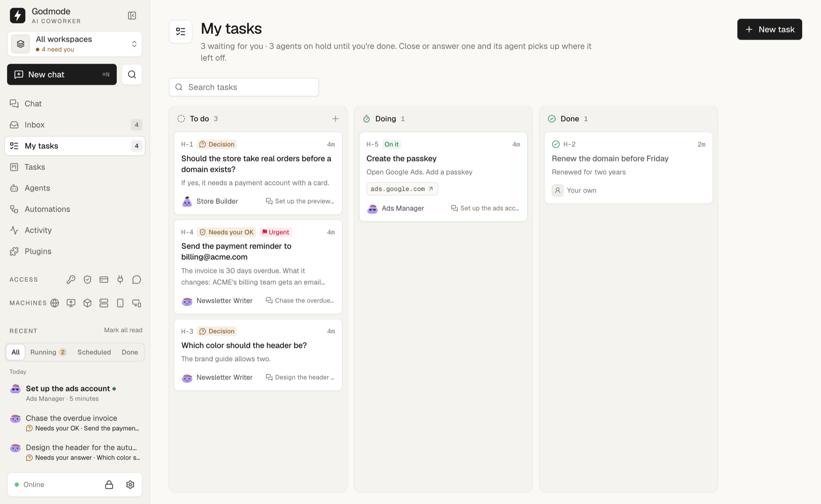The width and height of the screenshot is (821, 504).
Task: Open Tasks in sidebar
Action: 75,167
